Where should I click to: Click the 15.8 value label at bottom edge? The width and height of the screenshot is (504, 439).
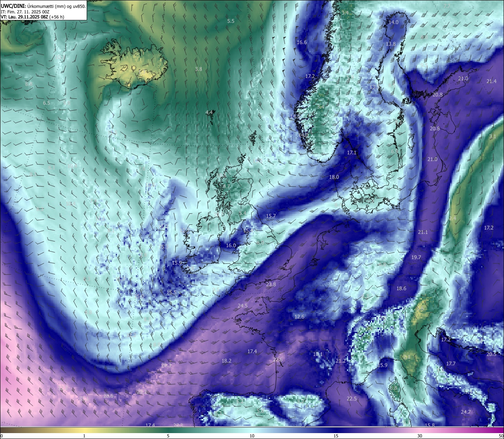tap(430, 425)
